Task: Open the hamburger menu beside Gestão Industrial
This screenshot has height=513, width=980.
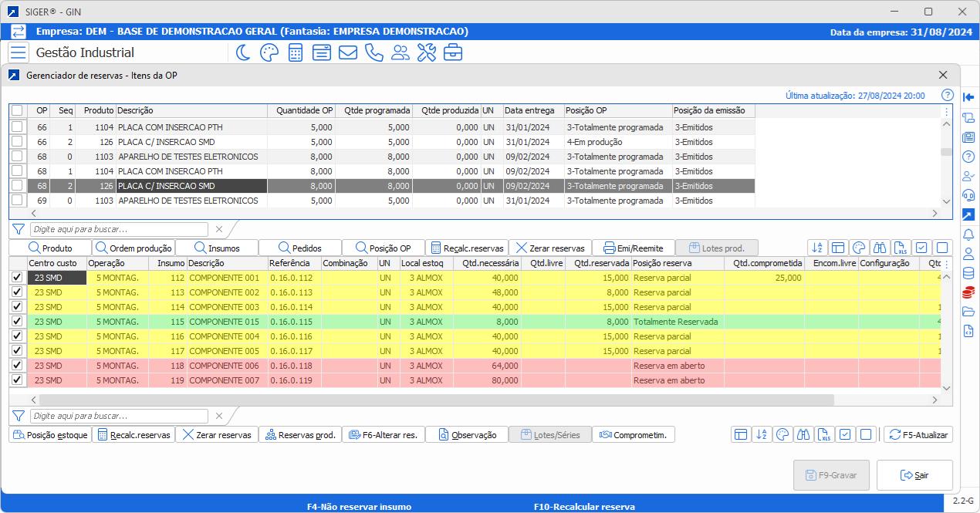Action: pos(19,52)
